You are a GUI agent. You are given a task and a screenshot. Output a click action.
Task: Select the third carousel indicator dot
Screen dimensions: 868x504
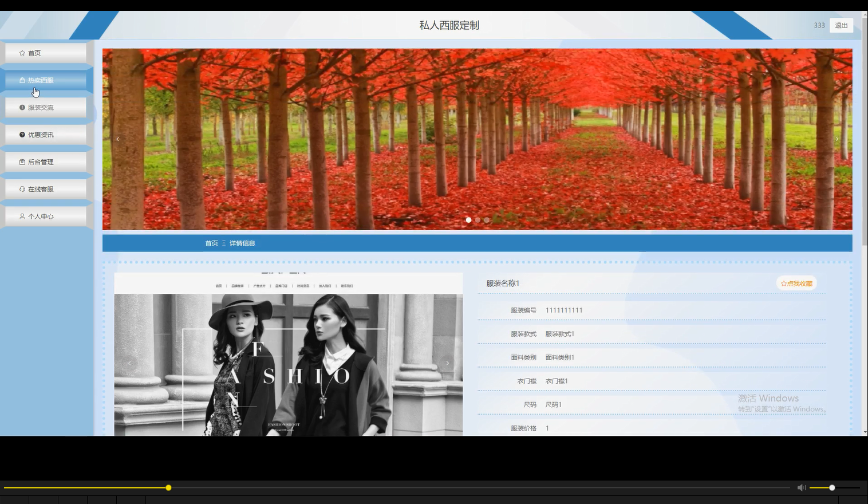(x=487, y=219)
